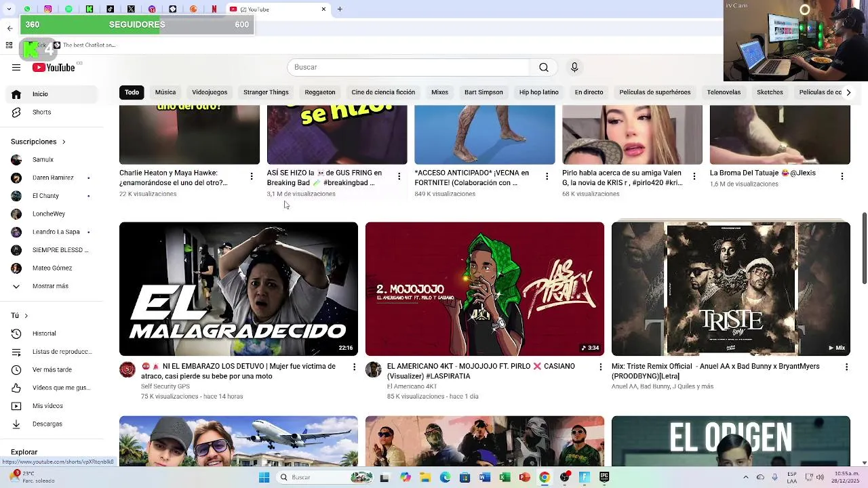Open the browser apps grid bookmark
Screen dimensions: 868x488
click(x=9, y=45)
